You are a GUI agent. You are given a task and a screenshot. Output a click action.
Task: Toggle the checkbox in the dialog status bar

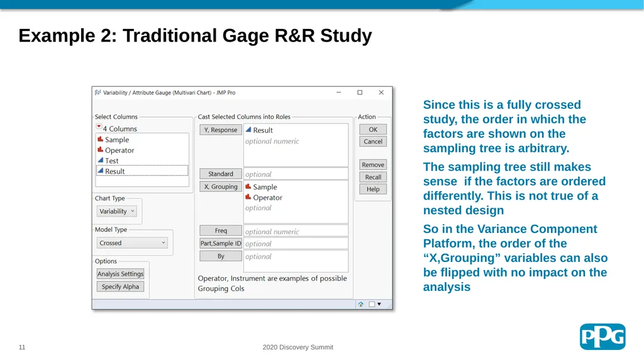click(x=372, y=305)
